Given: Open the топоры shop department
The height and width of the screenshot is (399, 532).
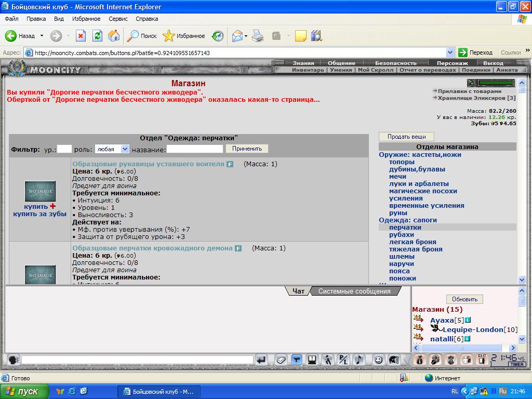Looking at the screenshot, I should coord(402,162).
